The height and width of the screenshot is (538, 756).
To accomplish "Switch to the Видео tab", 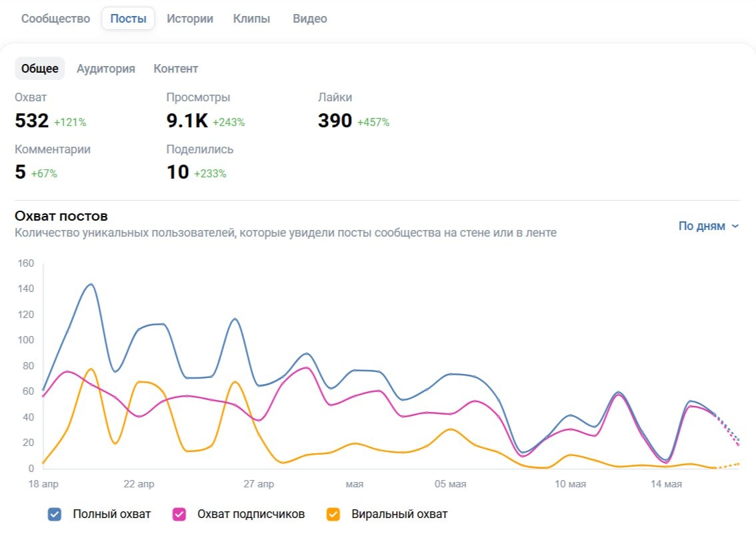I will coord(310,19).
